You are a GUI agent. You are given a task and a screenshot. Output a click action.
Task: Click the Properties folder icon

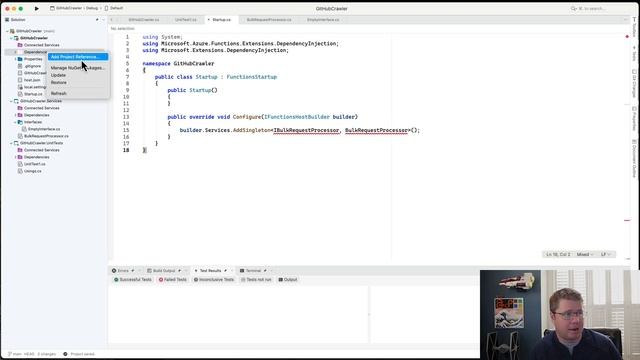[x=20, y=59]
